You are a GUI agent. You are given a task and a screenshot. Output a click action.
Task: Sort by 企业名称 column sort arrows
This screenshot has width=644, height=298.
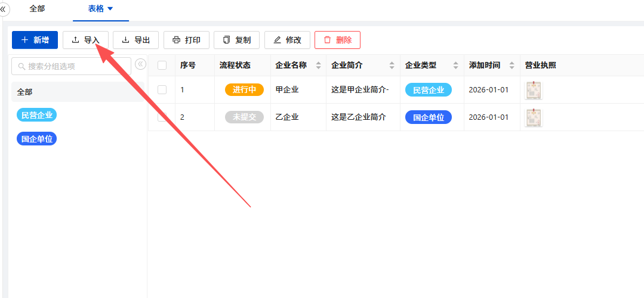(x=318, y=65)
